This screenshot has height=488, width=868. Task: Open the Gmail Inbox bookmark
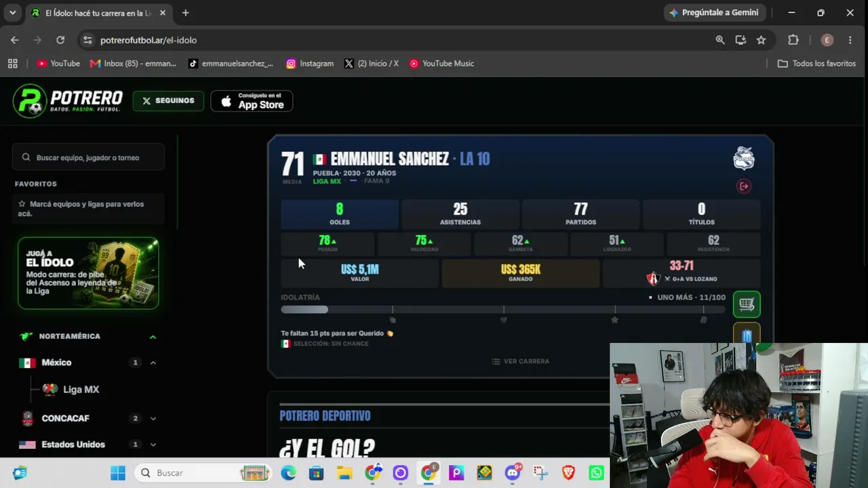pyautogui.click(x=133, y=63)
